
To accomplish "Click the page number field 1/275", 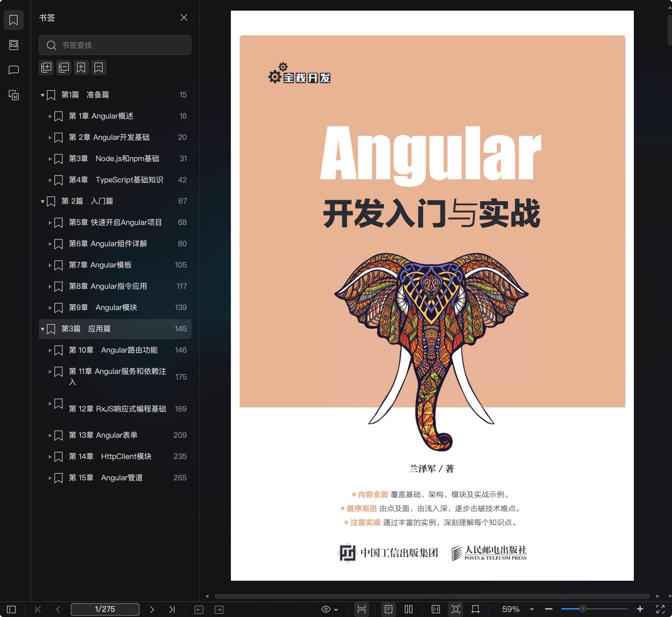I will [x=105, y=609].
